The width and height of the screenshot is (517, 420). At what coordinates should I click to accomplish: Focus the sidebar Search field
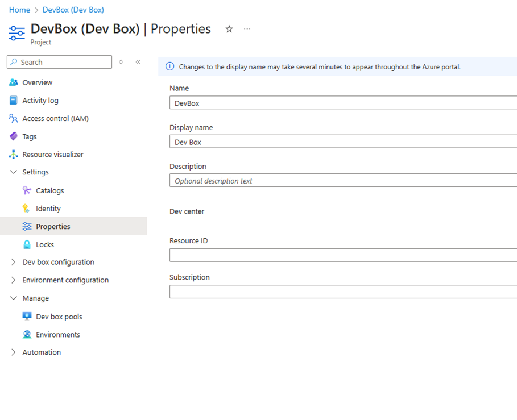point(59,62)
